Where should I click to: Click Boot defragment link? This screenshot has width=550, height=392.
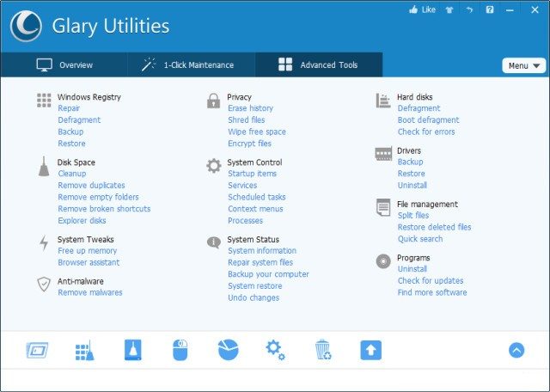pyautogui.click(x=428, y=120)
